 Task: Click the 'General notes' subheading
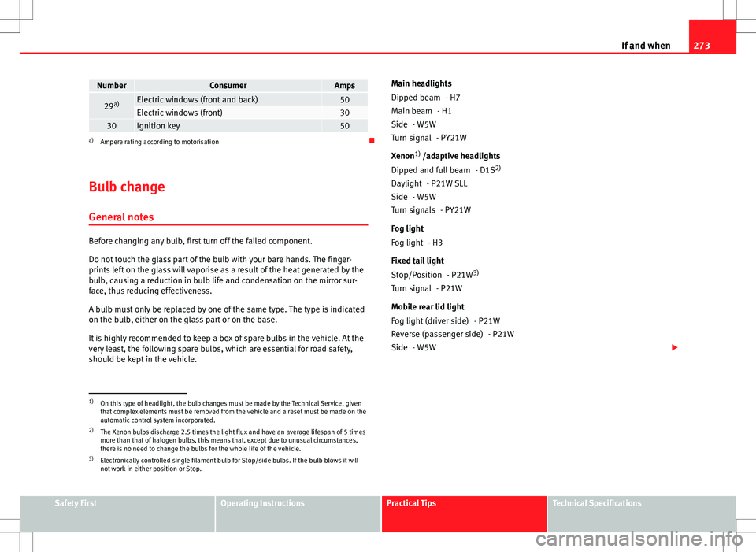tap(121, 217)
